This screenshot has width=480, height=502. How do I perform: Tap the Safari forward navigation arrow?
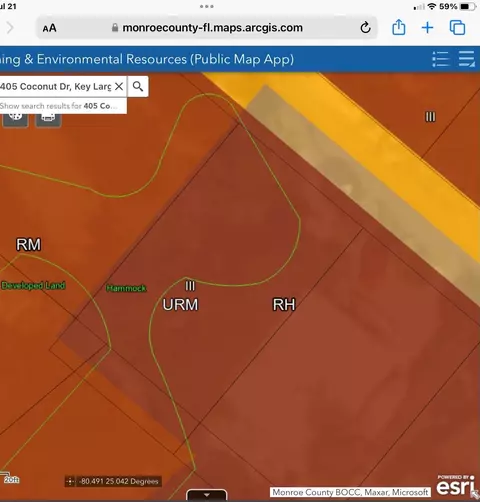click(x=10, y=28)
